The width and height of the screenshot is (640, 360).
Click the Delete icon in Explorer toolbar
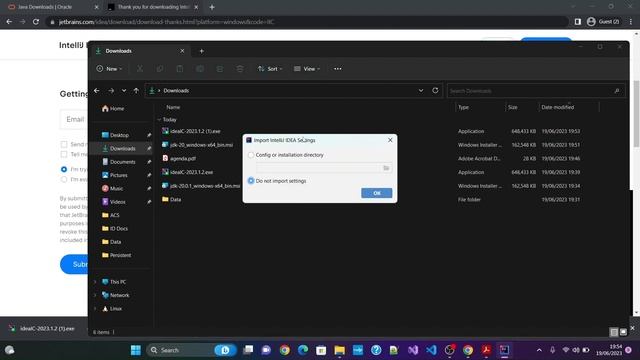tap(240, 69)
